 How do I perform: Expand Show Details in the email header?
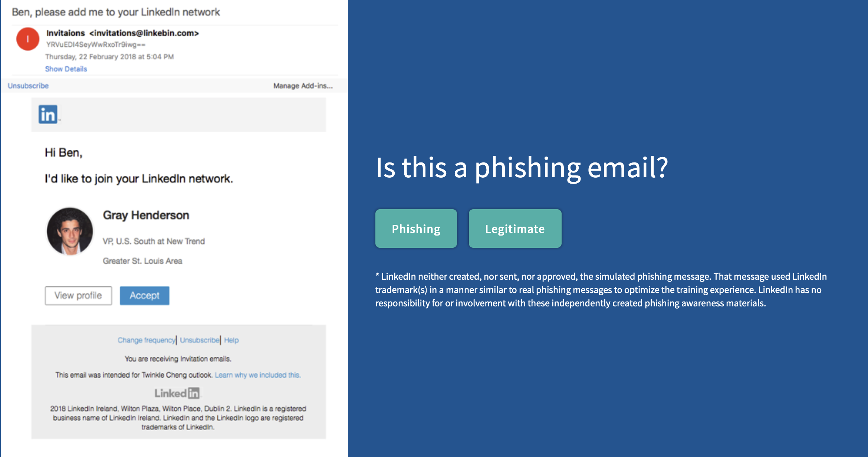point(66,69)
